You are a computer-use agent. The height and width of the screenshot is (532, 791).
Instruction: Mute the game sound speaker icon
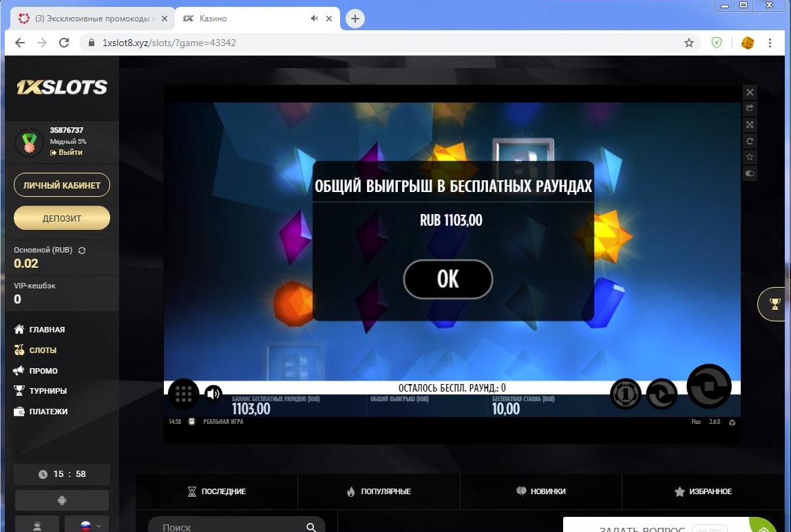pyautogui.click(x=213, y=394)
